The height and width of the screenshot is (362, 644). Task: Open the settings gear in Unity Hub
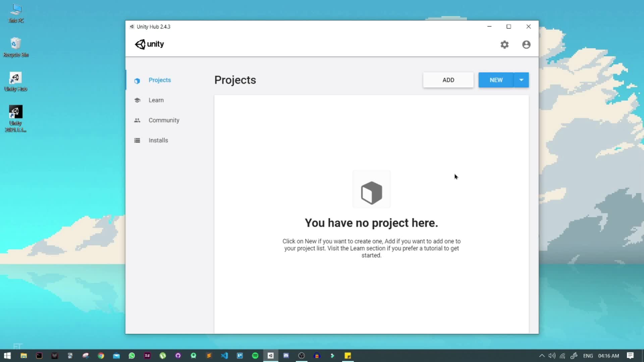(504, 45)
